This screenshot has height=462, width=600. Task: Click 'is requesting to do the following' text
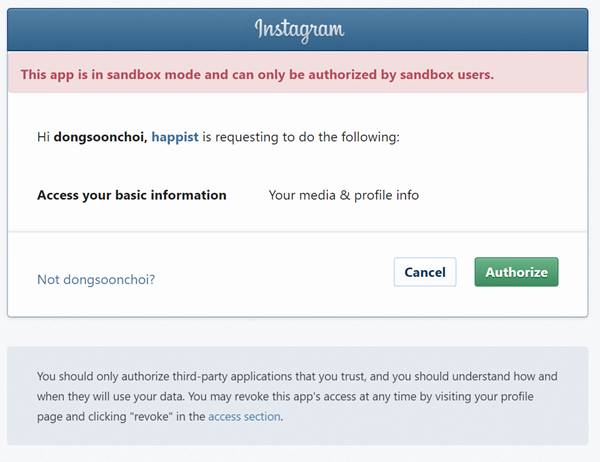coord(301,137)
